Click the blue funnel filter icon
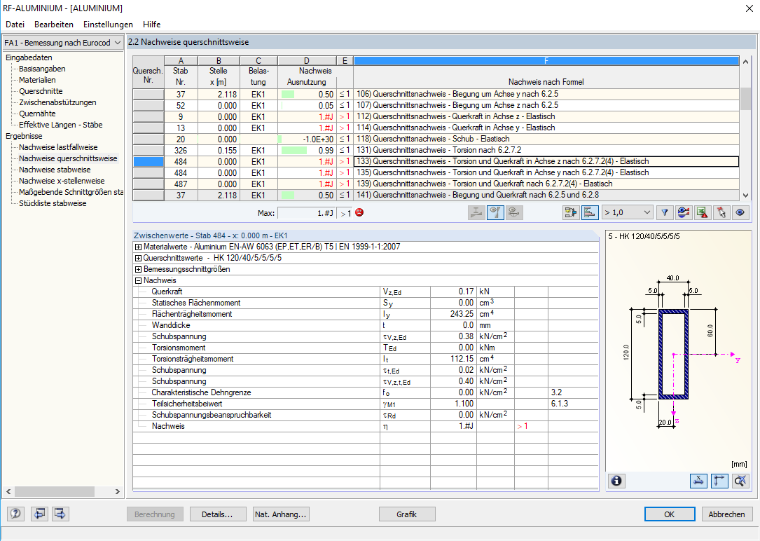Image resolution: width=760 pixels, height=541 pixels. [665, 212]
